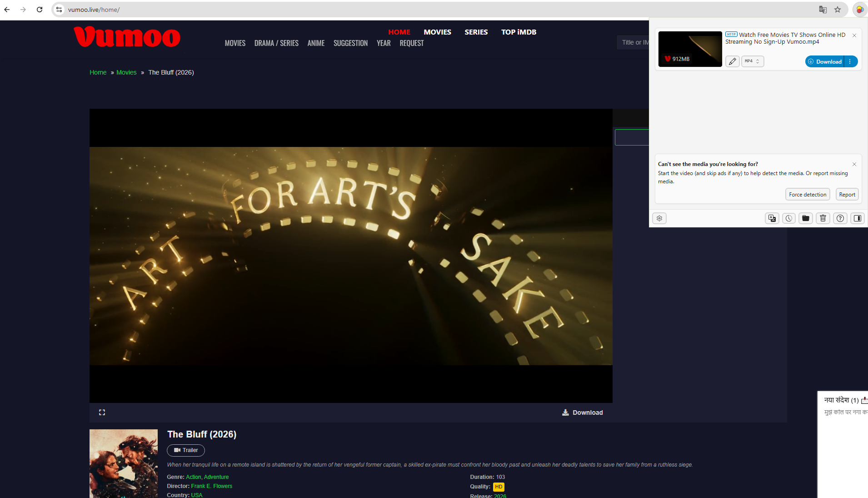868x498 pixels.
Task: Dismiss the 'Can't see the media' notice
Action: [x=854, y=164]
